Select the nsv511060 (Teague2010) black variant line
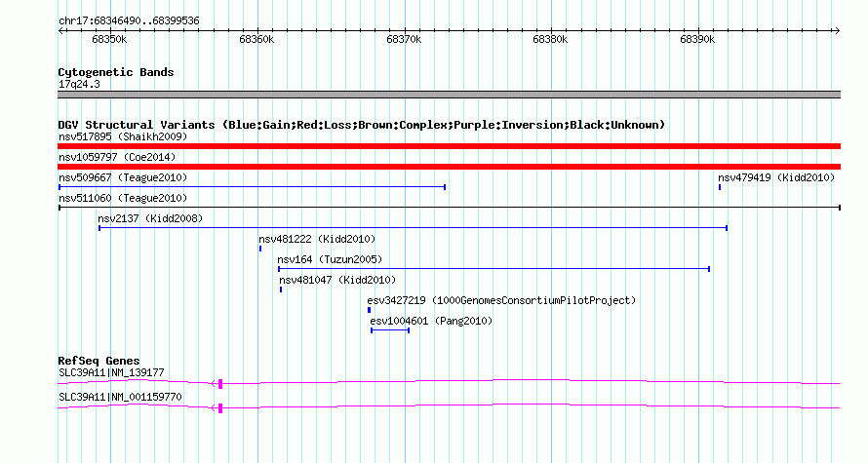This screenshot has height=463, width=868. tap(449, 208)
